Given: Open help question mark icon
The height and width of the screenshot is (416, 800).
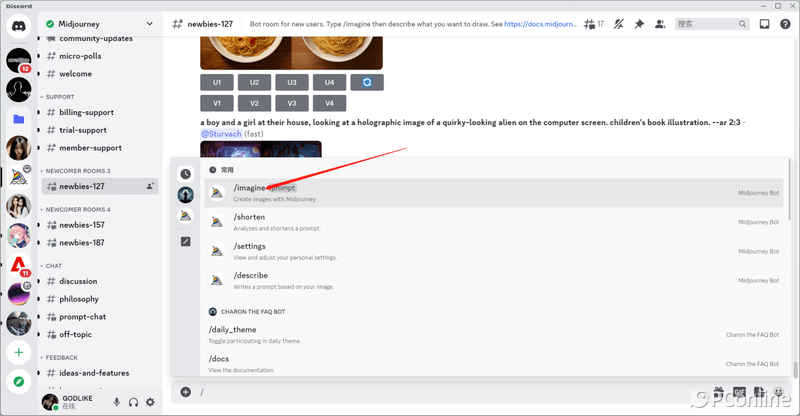Looking at the screenshot, I should pyautogui.click(x=785, y=24).
